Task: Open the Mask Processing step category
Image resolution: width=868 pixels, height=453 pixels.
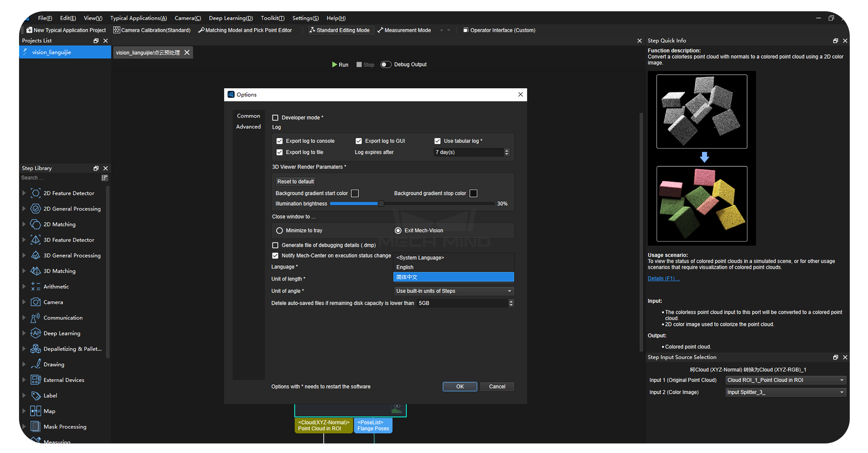Action: click(64, 426)
